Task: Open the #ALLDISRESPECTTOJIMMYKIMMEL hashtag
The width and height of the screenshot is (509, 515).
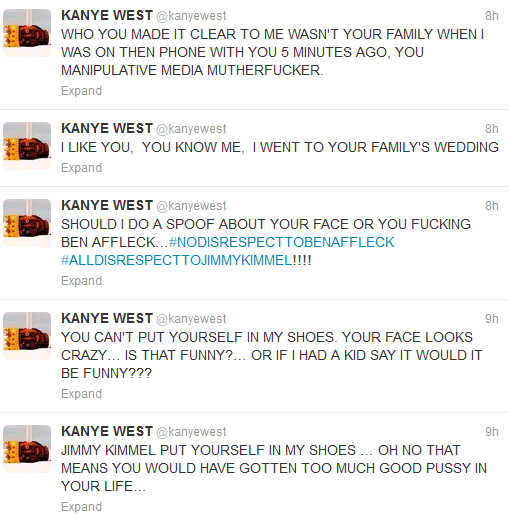Action: (177, 260)
